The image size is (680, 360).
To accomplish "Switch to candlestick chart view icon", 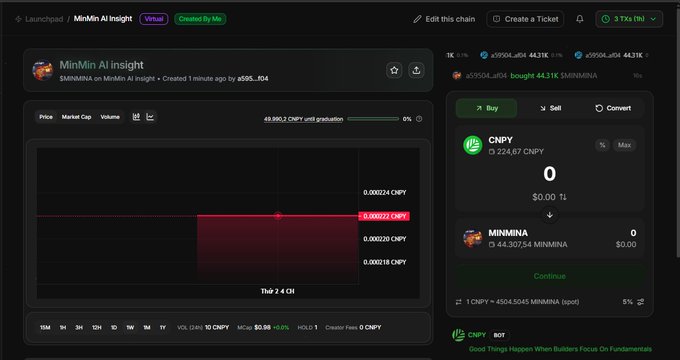I will (x=136, y=117).
